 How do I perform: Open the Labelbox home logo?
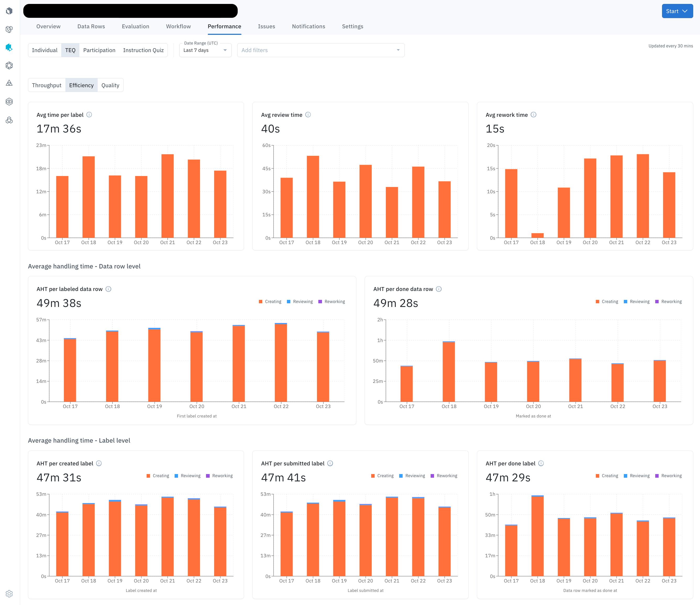(9, 11)
